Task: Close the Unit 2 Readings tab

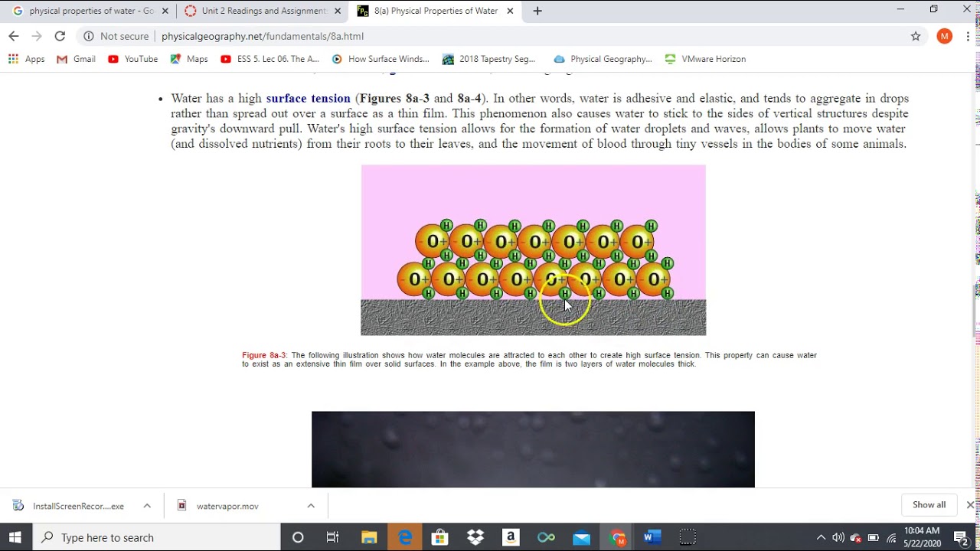Action: tap(338, 11)
